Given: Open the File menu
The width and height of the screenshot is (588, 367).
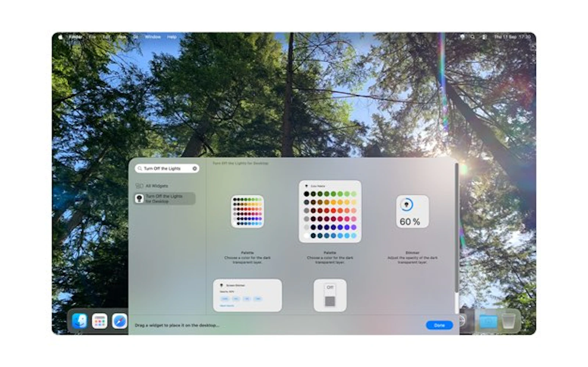Looking at the screenshot, I should coord(92,37).
